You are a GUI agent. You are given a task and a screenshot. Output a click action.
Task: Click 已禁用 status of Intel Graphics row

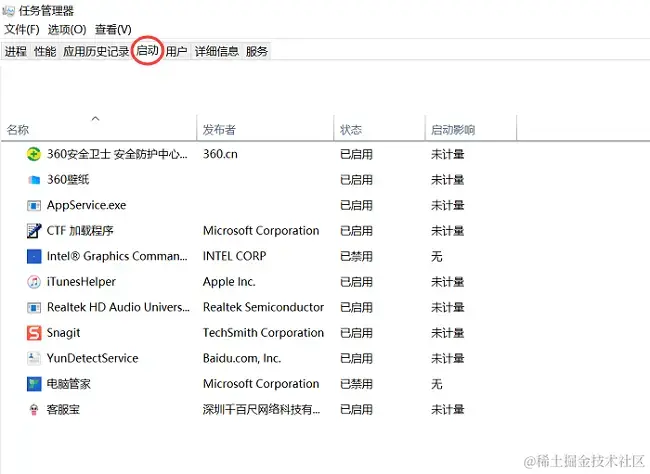click(356, 256)
